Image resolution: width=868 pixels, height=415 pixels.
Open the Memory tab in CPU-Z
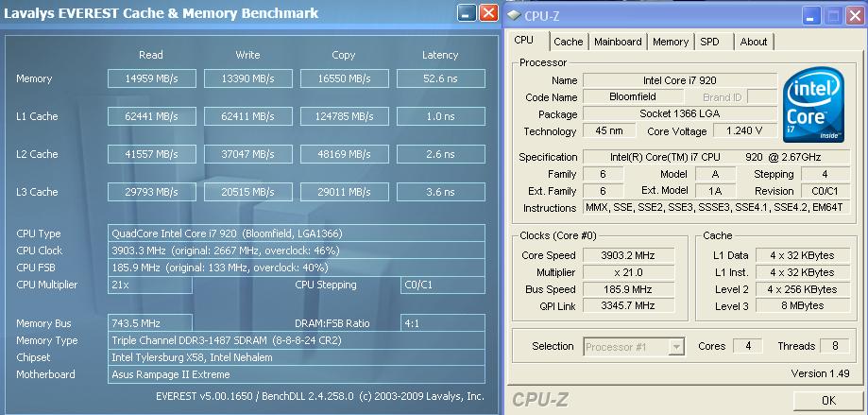[671, 42]
